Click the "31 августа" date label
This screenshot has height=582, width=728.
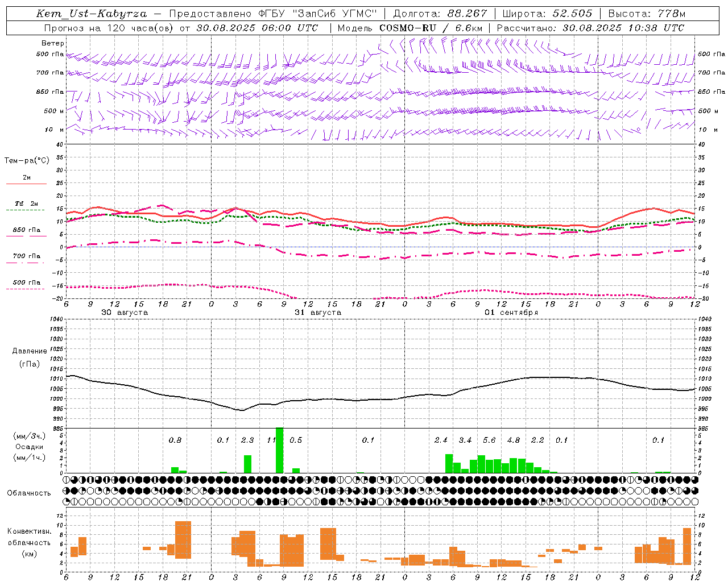318,313
